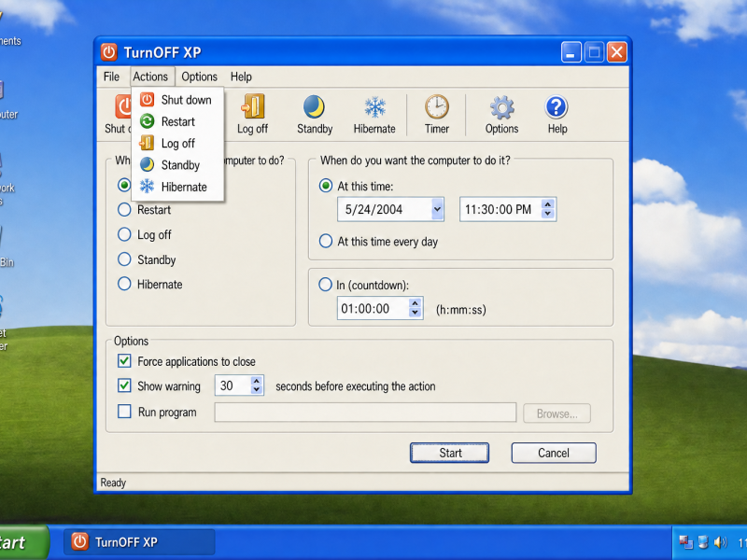Image resolution: width=747 pixels, height=560 pixels.
Task: Increase the countdown 01:00:00 spinner
Action: coord(416,303)
